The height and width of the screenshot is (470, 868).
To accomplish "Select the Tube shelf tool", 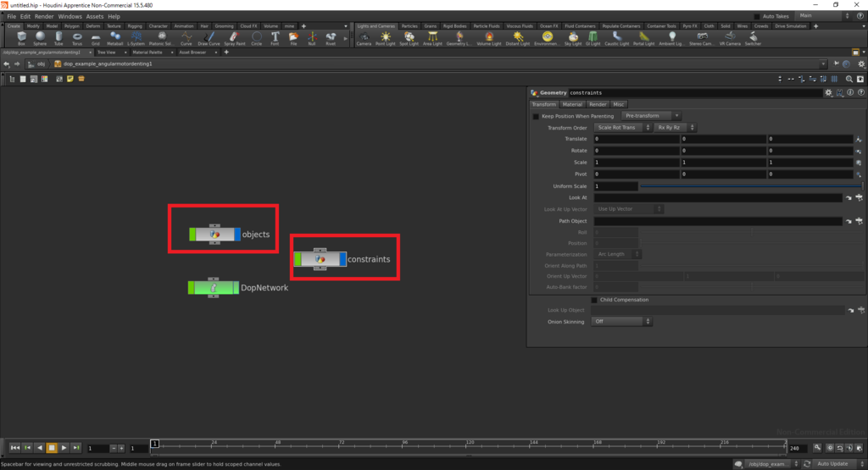I will pyautogui.click(x=58, y=38).
